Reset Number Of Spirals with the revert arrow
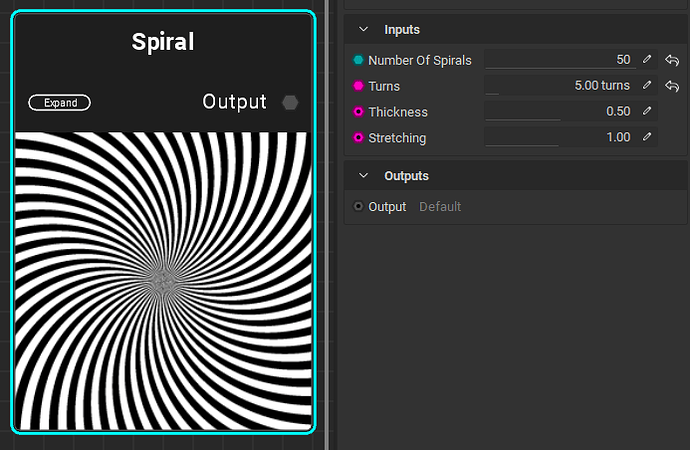Image resolution: width=690 pixels, height=450 pixels. coord(672,60)
